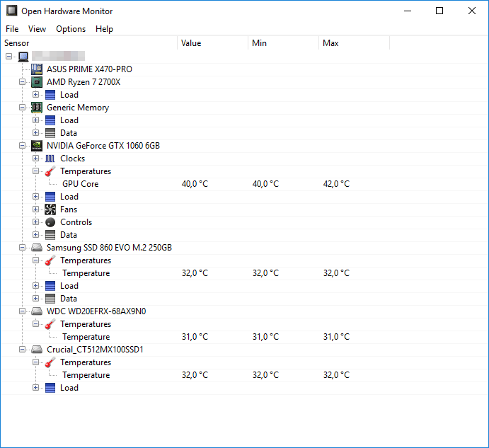Select the ASUS PRIME X470-PRO row
The height and width of the screenshot is (448, 489).
click(x=245, y=69)
